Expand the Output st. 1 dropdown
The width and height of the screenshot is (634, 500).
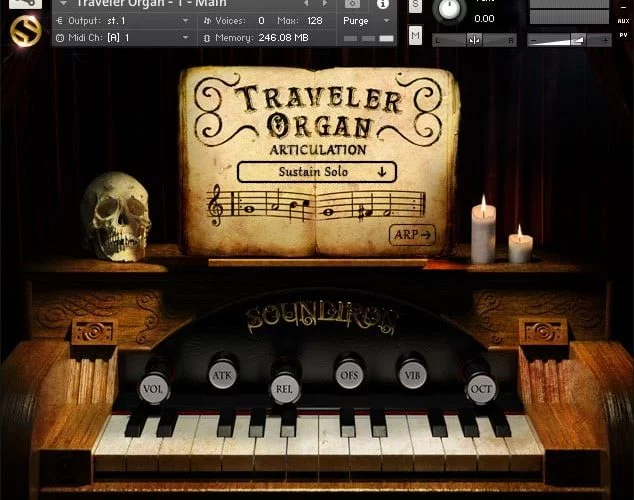pyautogui.click(x=186, y=21)
